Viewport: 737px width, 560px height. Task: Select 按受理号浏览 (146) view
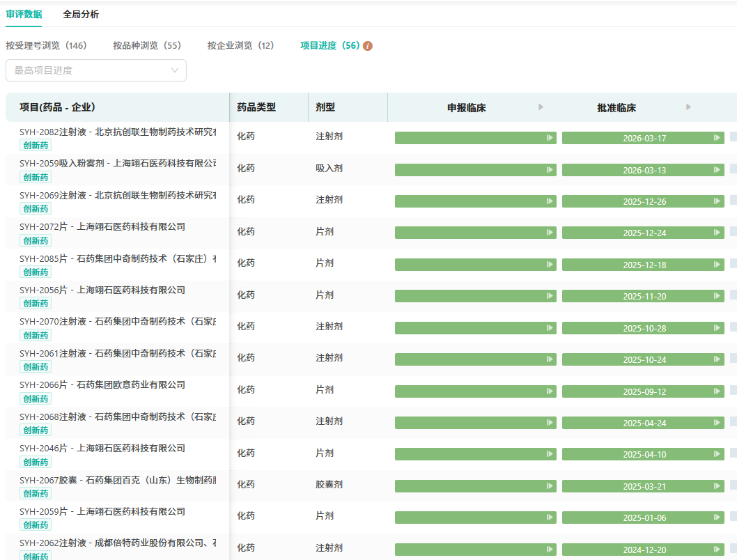[x=46, y=46]
